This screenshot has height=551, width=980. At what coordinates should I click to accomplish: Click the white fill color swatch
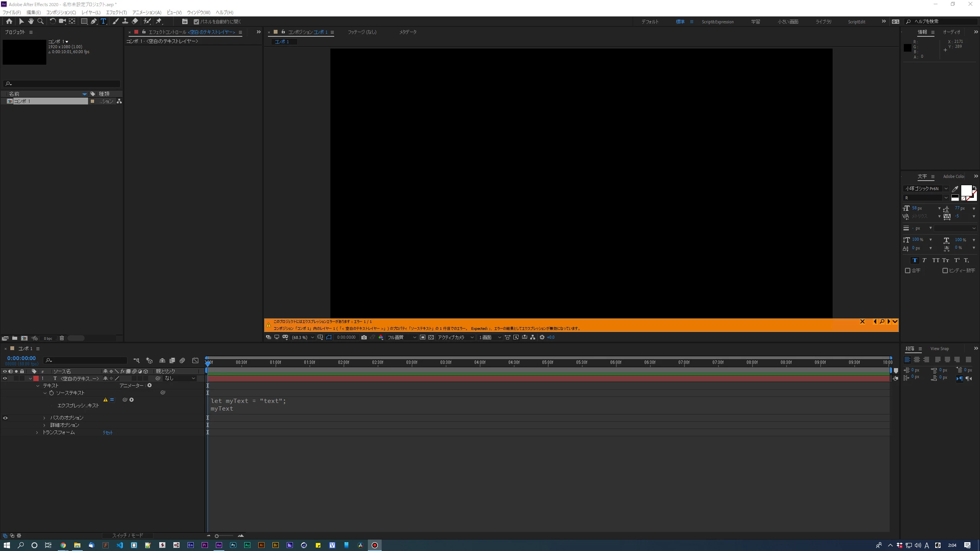tap(966, 190)
